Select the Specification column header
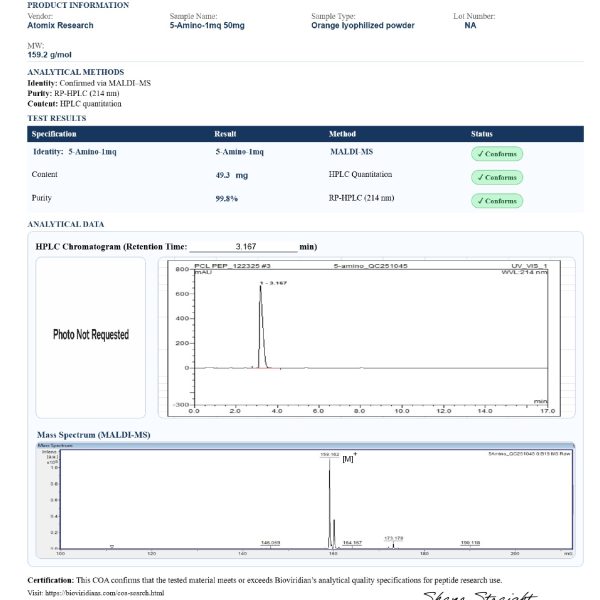Viewport: 600px width, 600px height. point(54,134)
